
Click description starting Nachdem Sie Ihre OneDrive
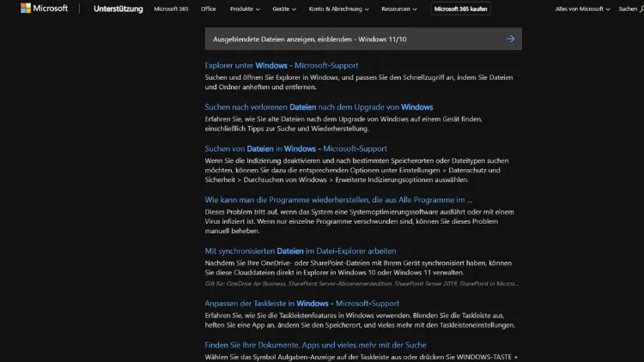358,268
